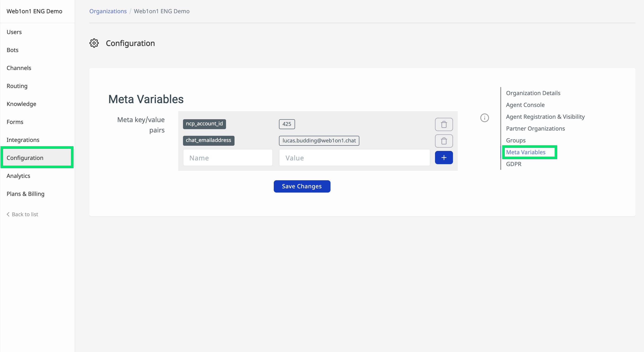Click the chat_emailaddress key tag
This screenshot has width=644, height=352.
(x=209, y=141)
